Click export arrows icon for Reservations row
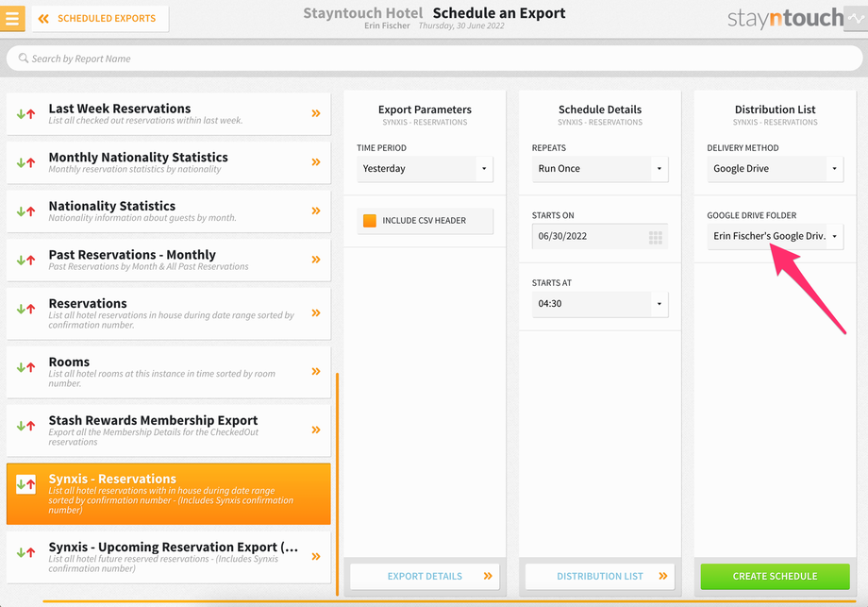Screen dimensions: 868x607 [x=26, y=309]
